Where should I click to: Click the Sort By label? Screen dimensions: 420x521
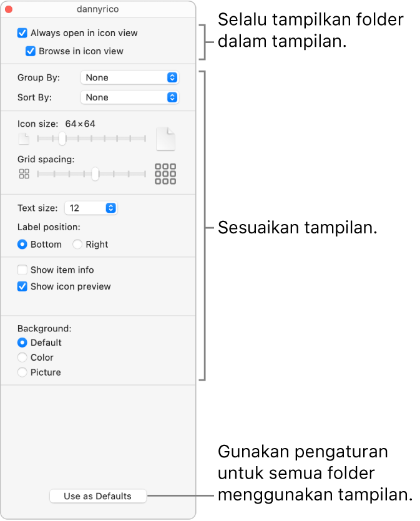point(34,98)
